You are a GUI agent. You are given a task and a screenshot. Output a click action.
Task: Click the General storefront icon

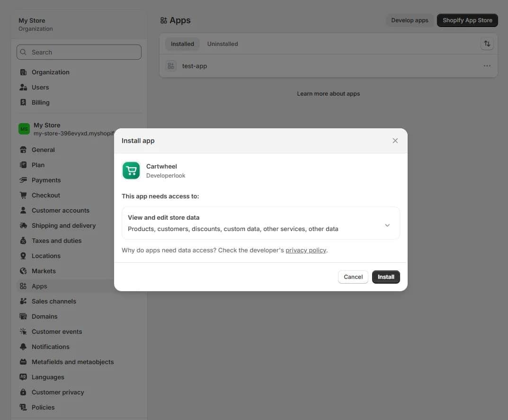[x=23, y=150]
